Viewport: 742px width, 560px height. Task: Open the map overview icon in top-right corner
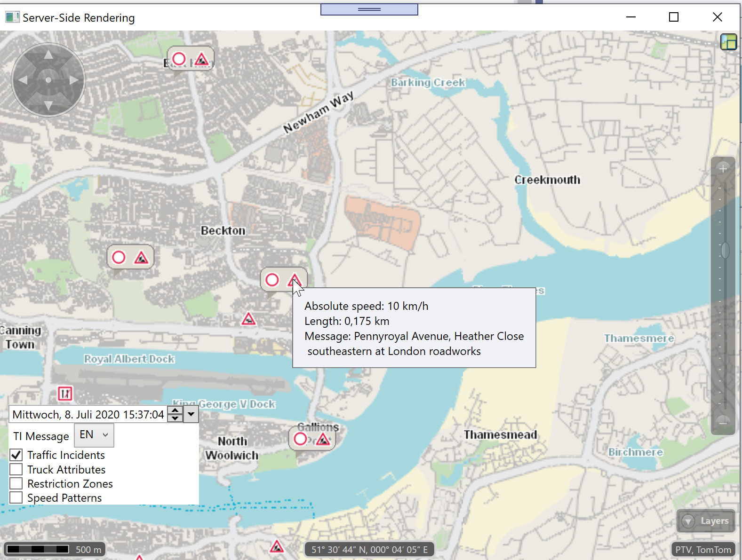click(728, 42)
